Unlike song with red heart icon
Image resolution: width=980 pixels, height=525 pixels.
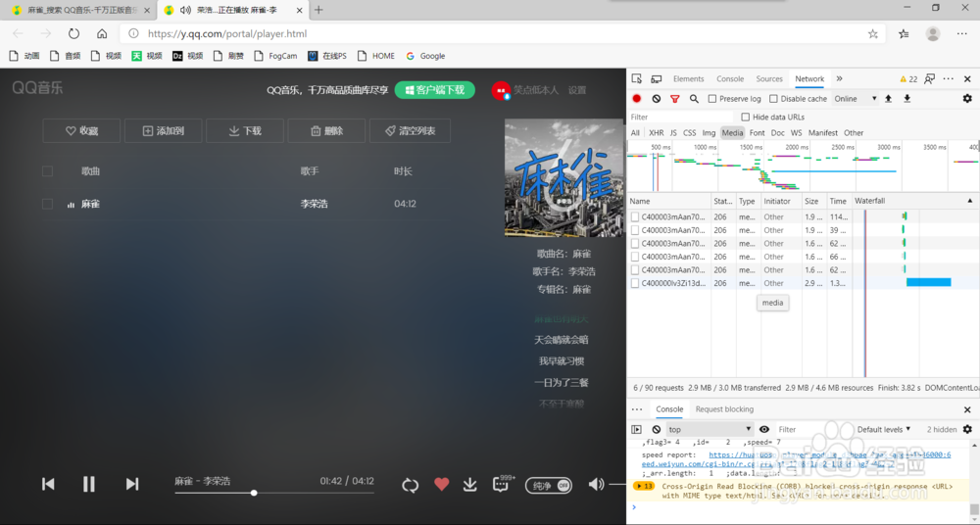point(442,484)
